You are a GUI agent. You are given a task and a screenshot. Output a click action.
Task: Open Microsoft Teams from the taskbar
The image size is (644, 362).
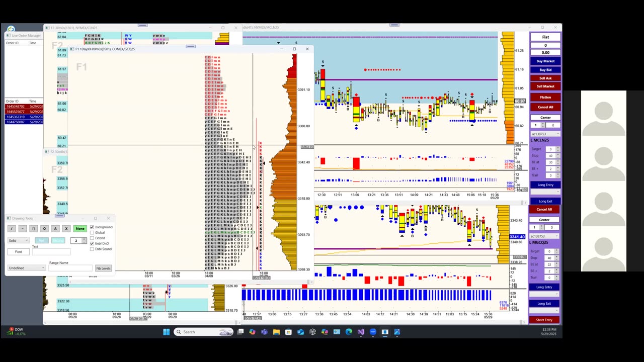(264, 332)
